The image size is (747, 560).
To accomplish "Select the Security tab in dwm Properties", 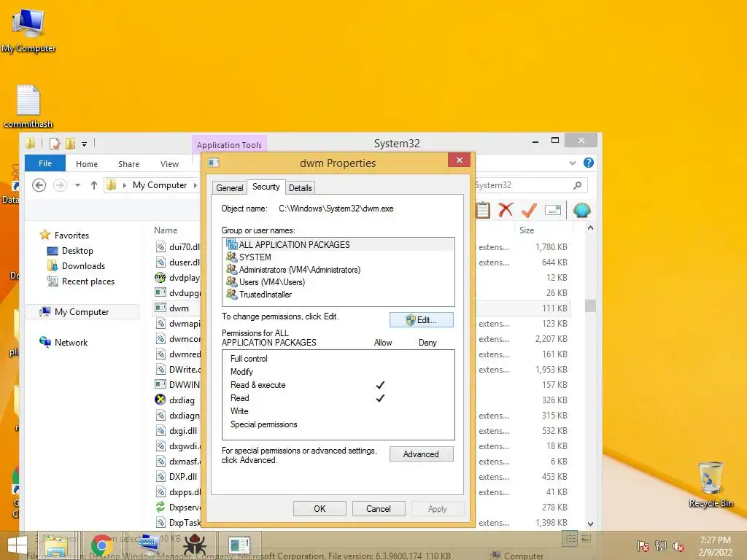I will 266,187.
